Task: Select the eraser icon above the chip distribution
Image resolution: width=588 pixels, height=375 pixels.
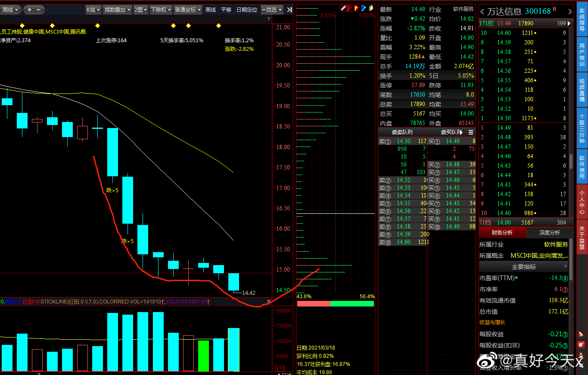Action: [x=343, y=8]
